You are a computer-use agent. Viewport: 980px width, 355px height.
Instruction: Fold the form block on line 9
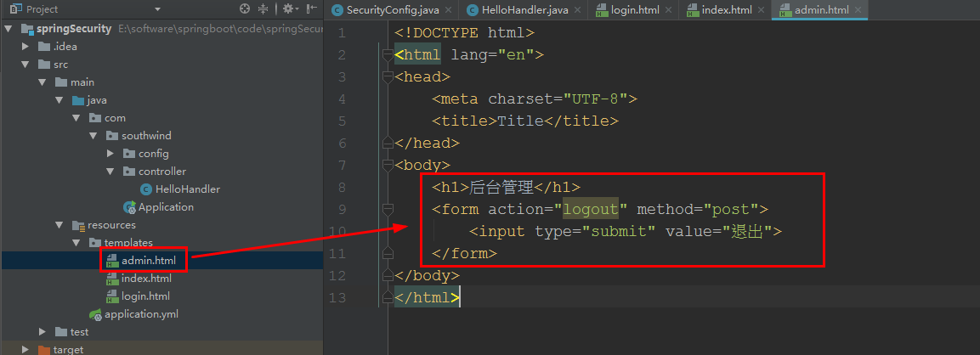(388, 209)
